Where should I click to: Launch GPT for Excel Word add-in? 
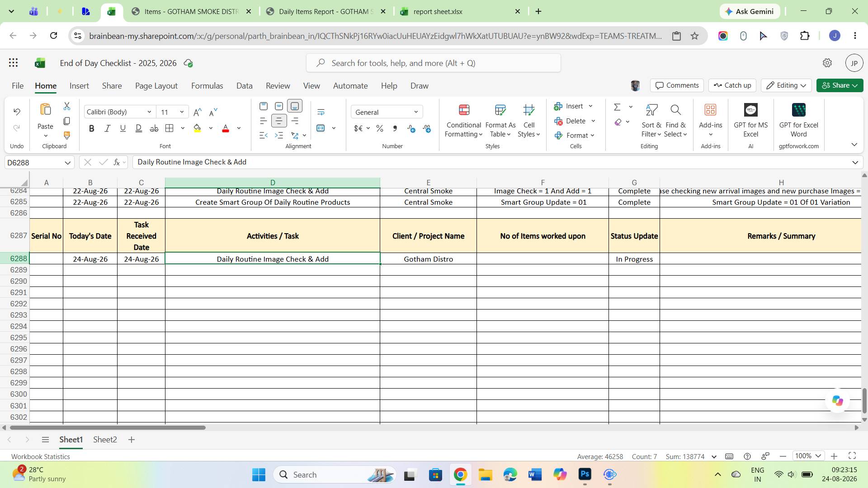coord(798,120)
